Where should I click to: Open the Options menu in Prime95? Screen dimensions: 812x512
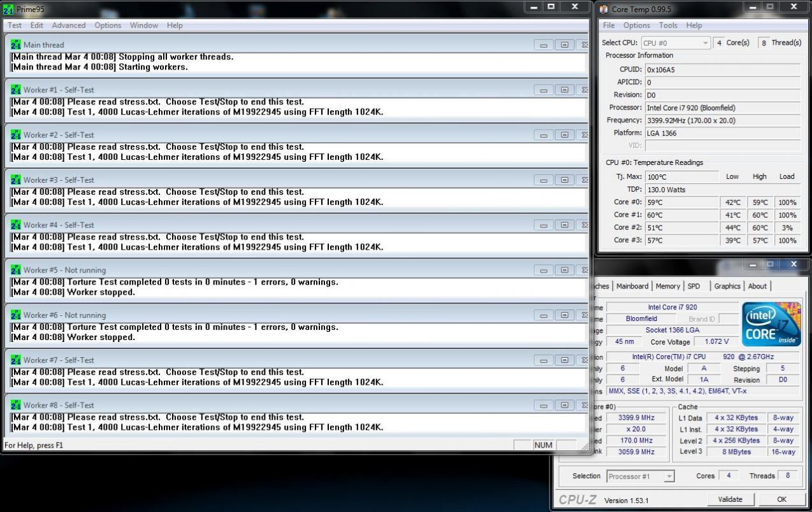coord(108,25)
